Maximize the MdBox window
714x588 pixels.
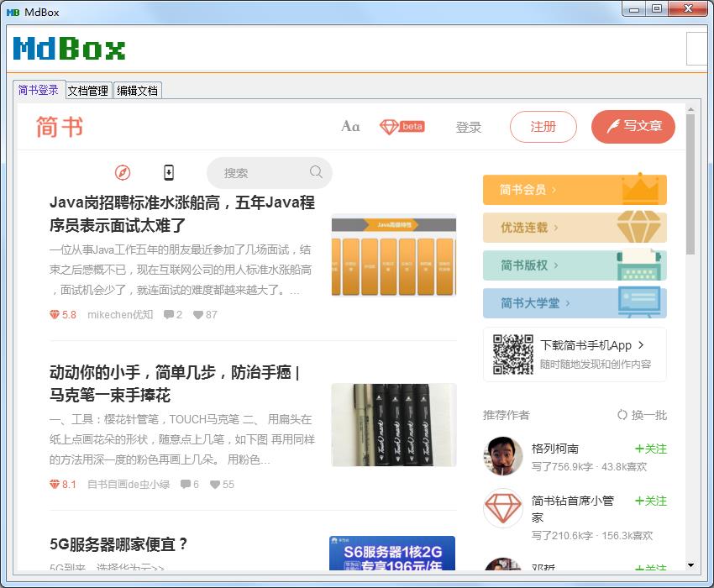point(657,8)
